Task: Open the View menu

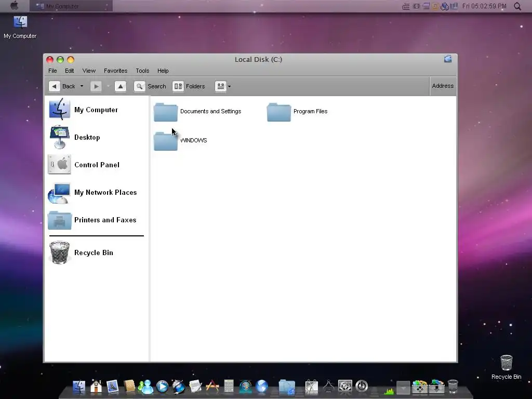Action: (x=89, y=71)
